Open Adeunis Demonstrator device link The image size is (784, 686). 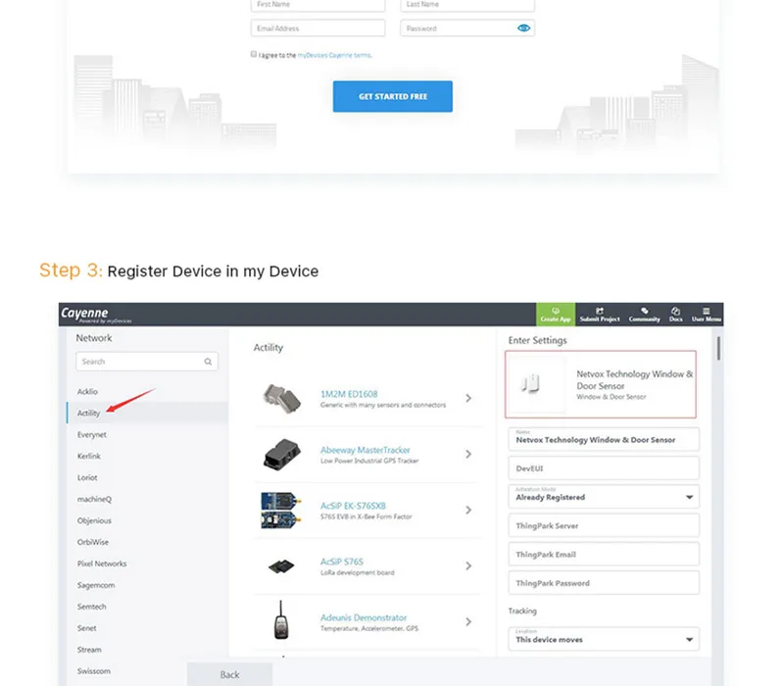364,618
